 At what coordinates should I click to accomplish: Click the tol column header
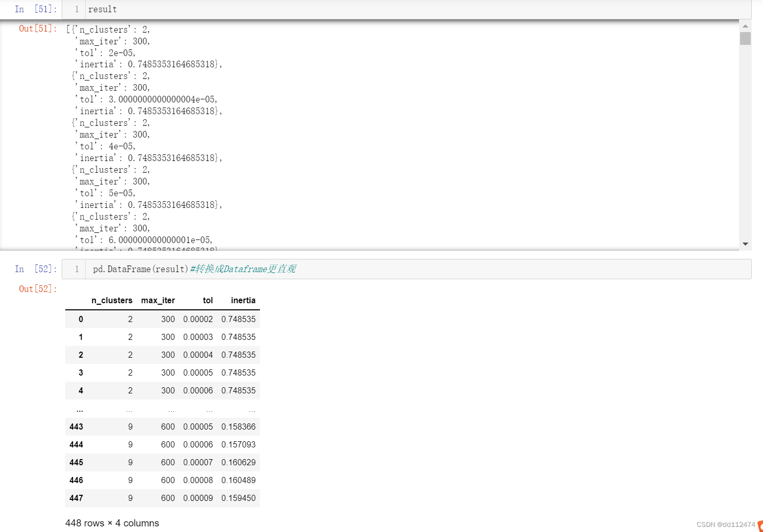[208, 301]
